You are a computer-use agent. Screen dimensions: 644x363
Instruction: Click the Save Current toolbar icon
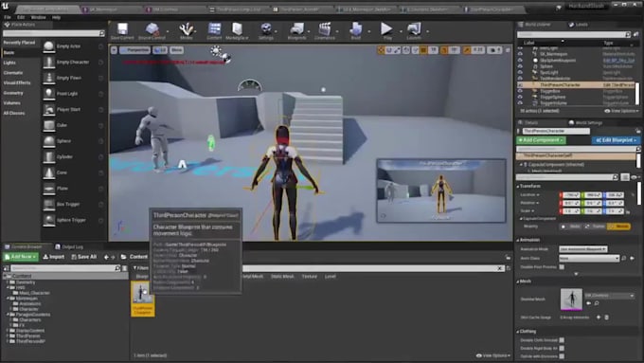click(122, 31)
